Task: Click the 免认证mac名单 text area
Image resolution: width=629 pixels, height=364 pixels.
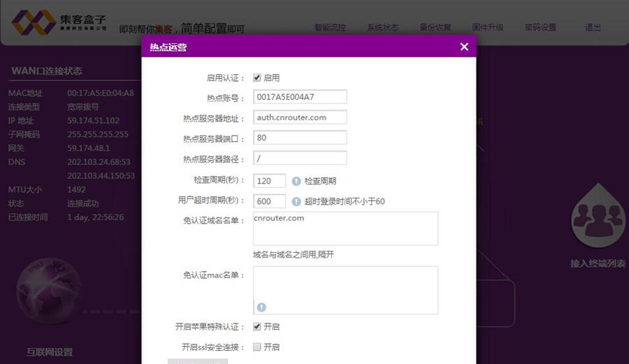Action: (345, 290)
